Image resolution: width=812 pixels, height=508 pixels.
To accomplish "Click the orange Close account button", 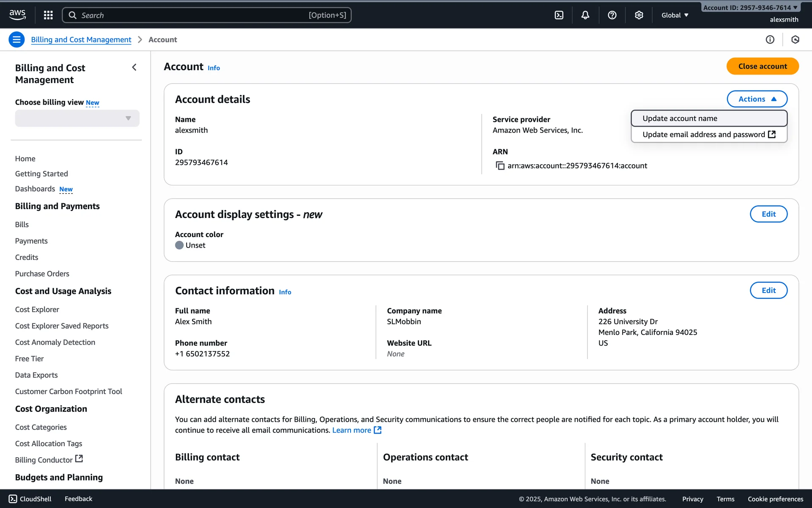I will [x=762, y=66].
